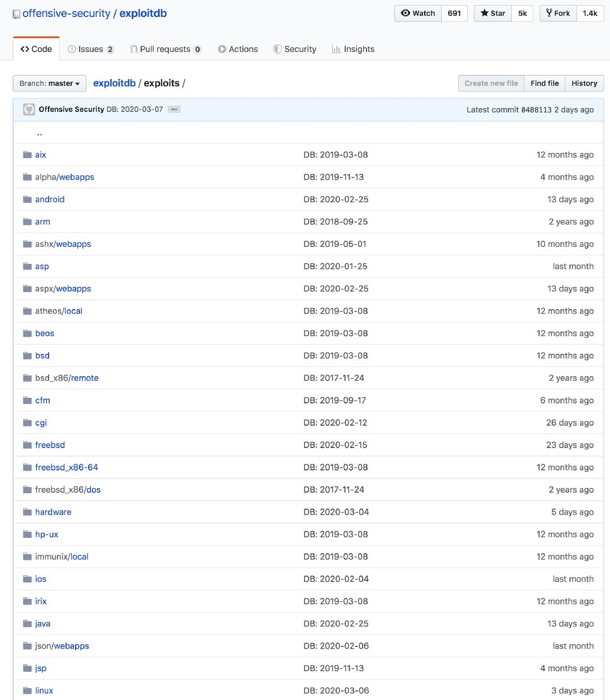Click the folder icon next to hardware
Image resolution: width=610 pixels, height=700 pixels.
[27, 512]
